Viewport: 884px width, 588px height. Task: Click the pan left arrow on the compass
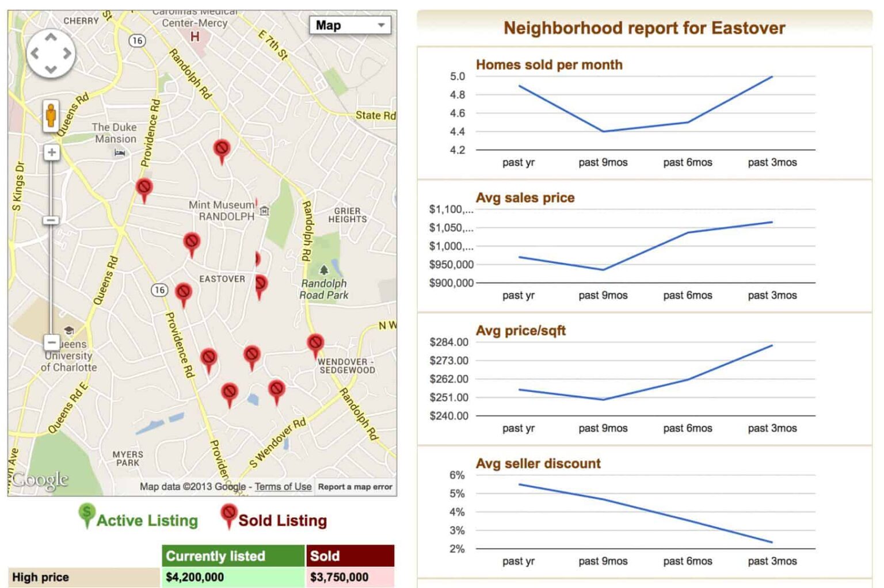(36, 52)
